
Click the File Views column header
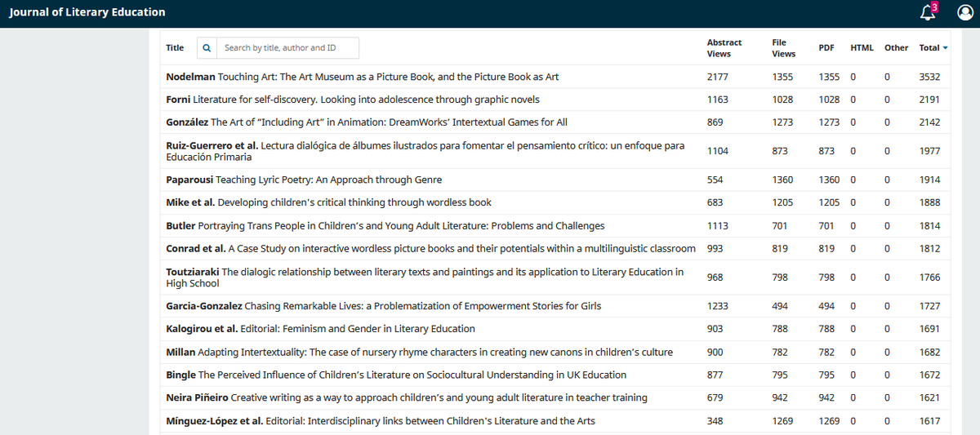783,48
